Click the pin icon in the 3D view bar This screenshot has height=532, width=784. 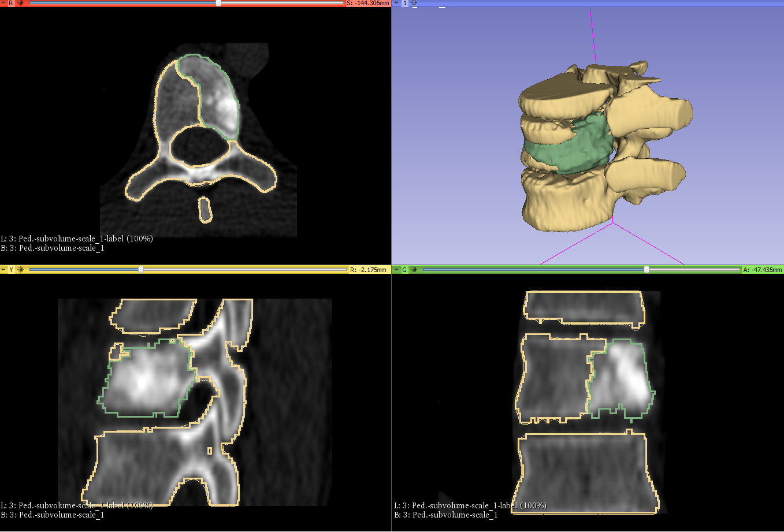[396, 3]
